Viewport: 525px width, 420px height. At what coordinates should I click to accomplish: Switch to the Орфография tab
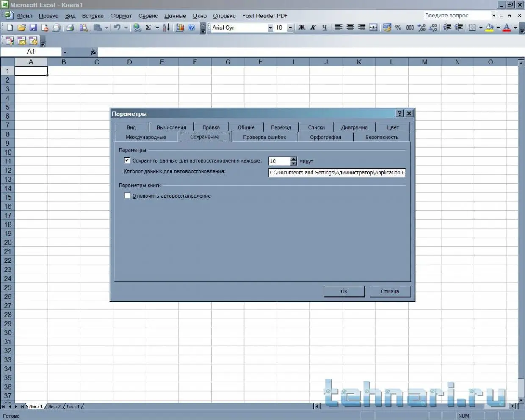point(326,137)
